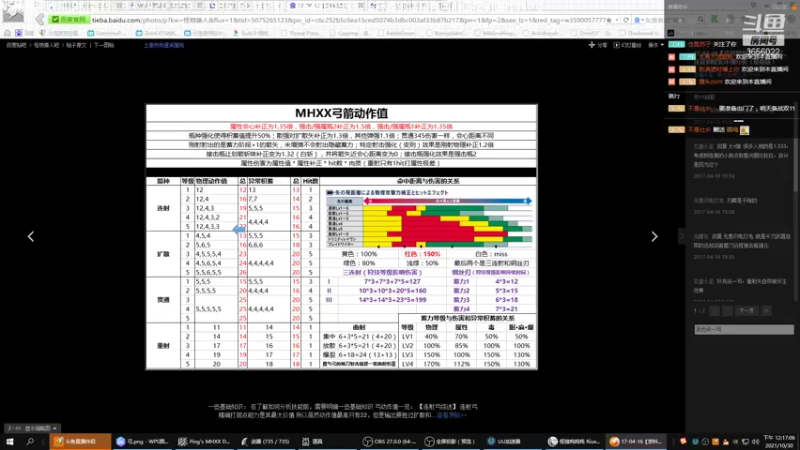Screen dimensions: 800x450
Task: Click the comment input box in sidebar
Action: tap(743, 330)
